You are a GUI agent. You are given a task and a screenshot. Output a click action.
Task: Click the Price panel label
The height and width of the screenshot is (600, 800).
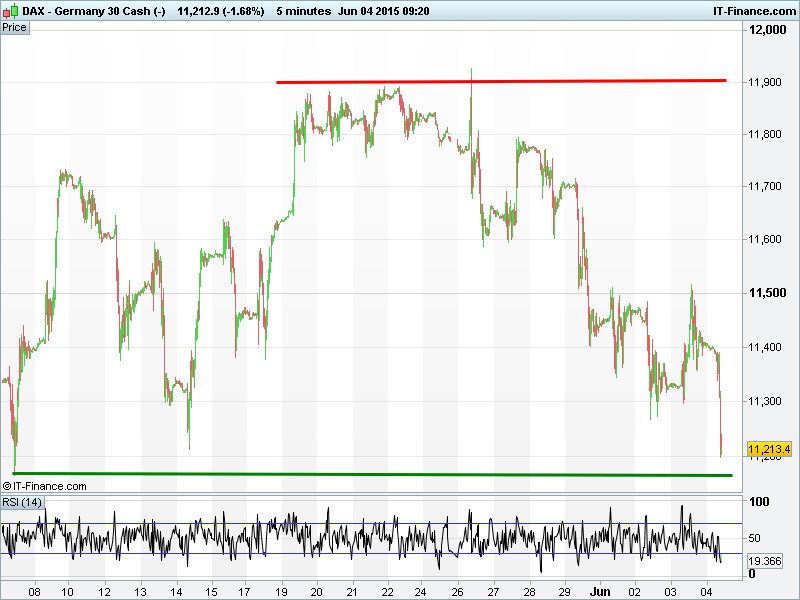pyautogui.click(x=15, y=27)
